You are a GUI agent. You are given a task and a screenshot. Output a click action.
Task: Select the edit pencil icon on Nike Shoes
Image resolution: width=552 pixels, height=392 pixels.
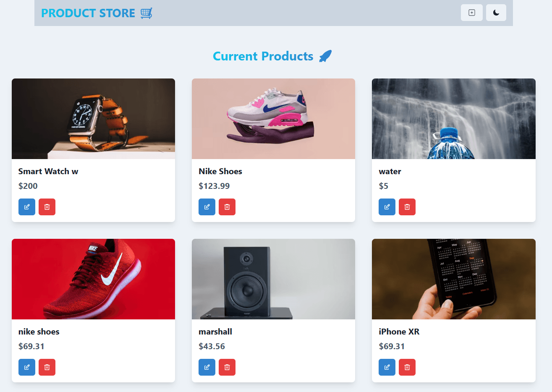207,206
